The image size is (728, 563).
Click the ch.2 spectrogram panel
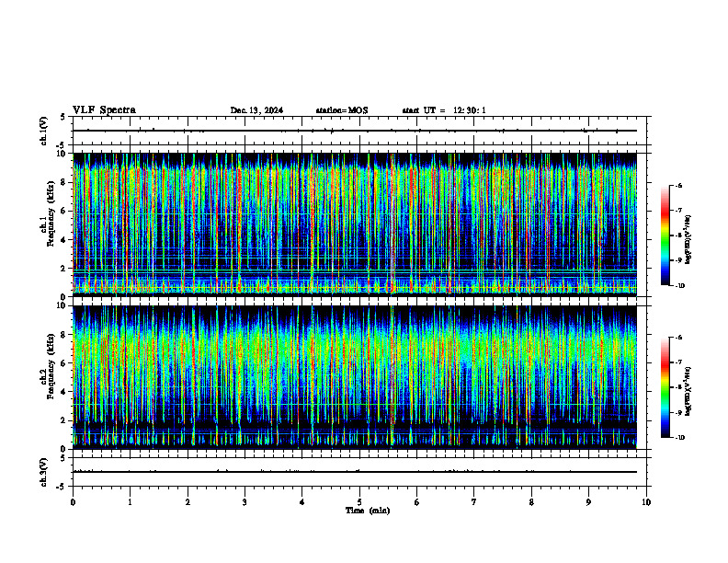(355, 377)
